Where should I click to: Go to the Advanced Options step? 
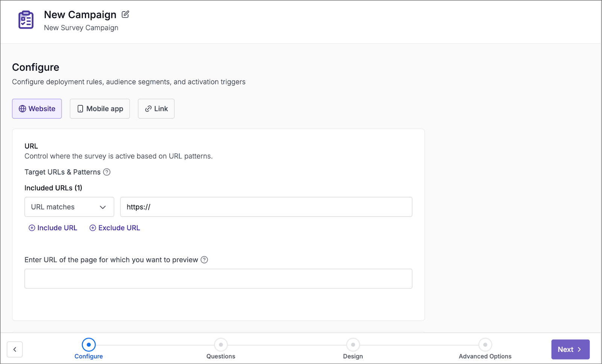click(485, 344)
